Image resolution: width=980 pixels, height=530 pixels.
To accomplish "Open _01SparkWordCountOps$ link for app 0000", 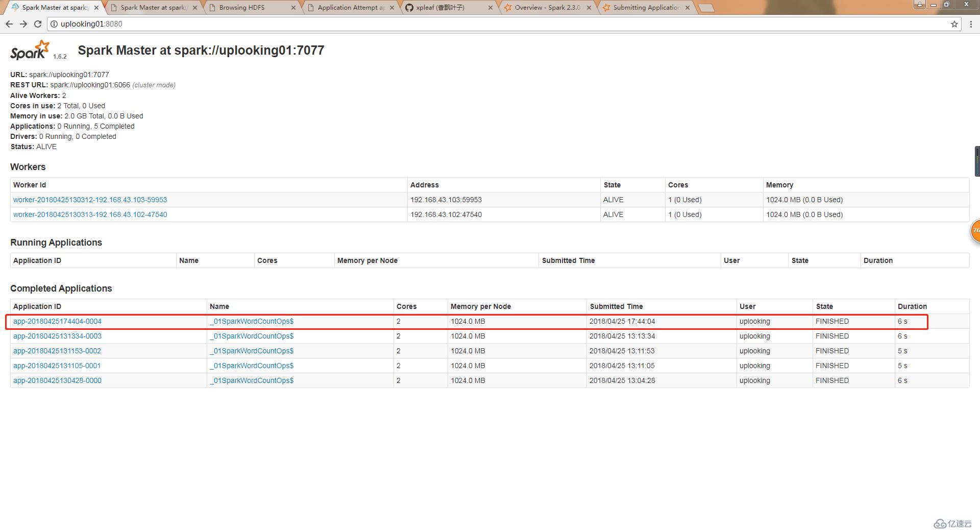I will [252, 380].
